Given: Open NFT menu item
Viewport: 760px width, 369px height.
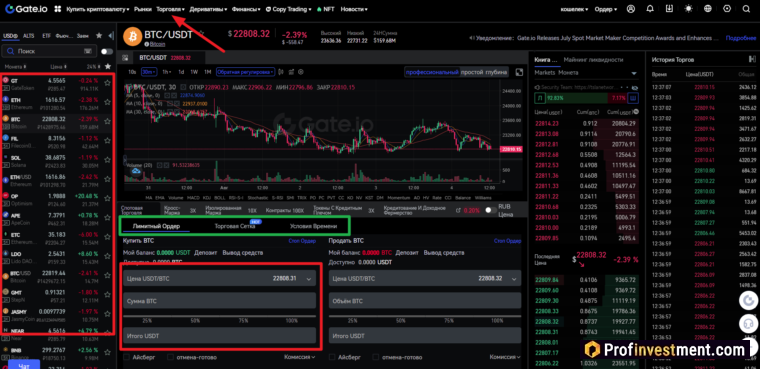Looking at the screenshot, I should tap(326, 9).
